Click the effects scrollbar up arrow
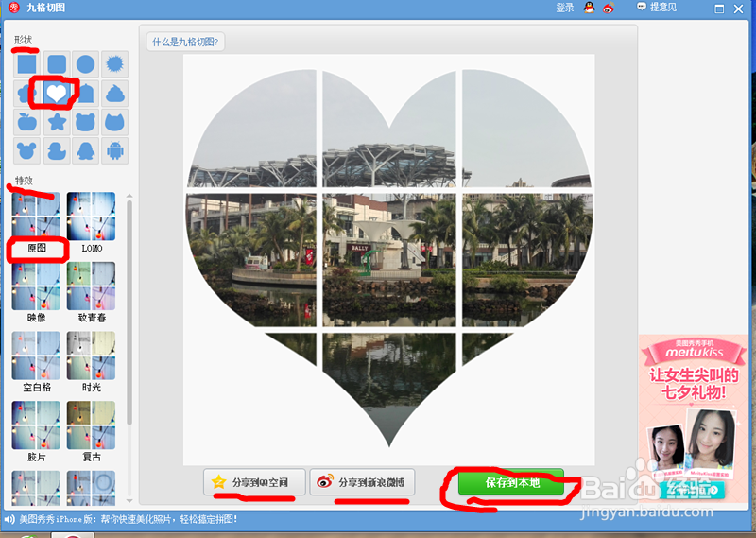The image size is (756, 538). [129, 196]
